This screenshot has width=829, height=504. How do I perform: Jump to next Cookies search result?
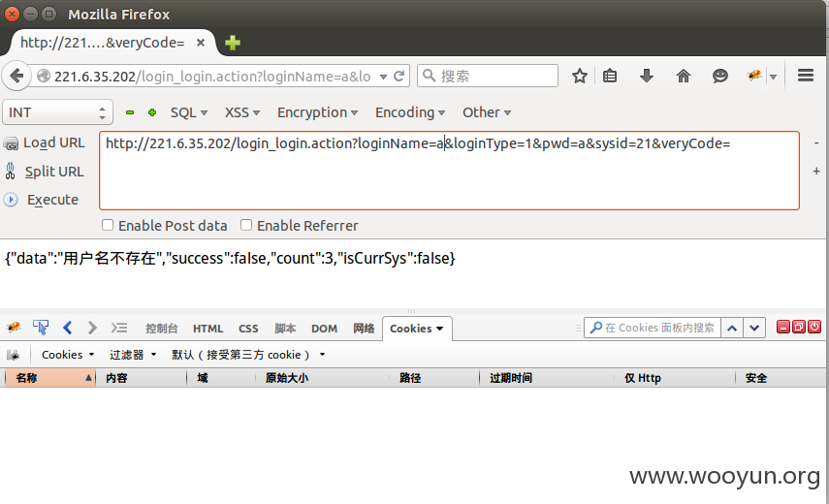[x=754, y=328]
